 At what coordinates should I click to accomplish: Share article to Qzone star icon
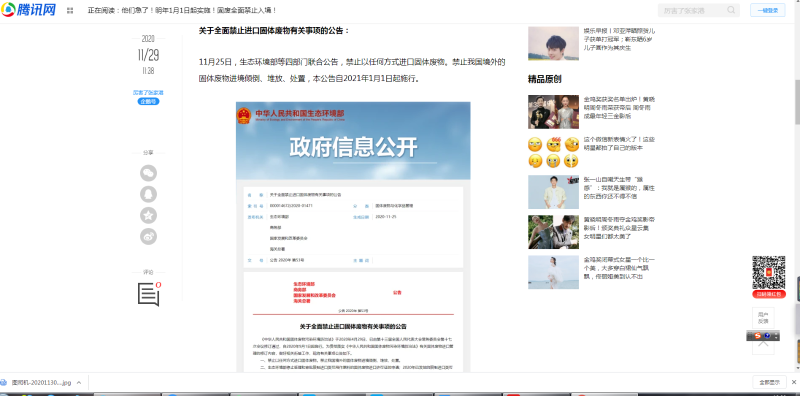[148, 216]
